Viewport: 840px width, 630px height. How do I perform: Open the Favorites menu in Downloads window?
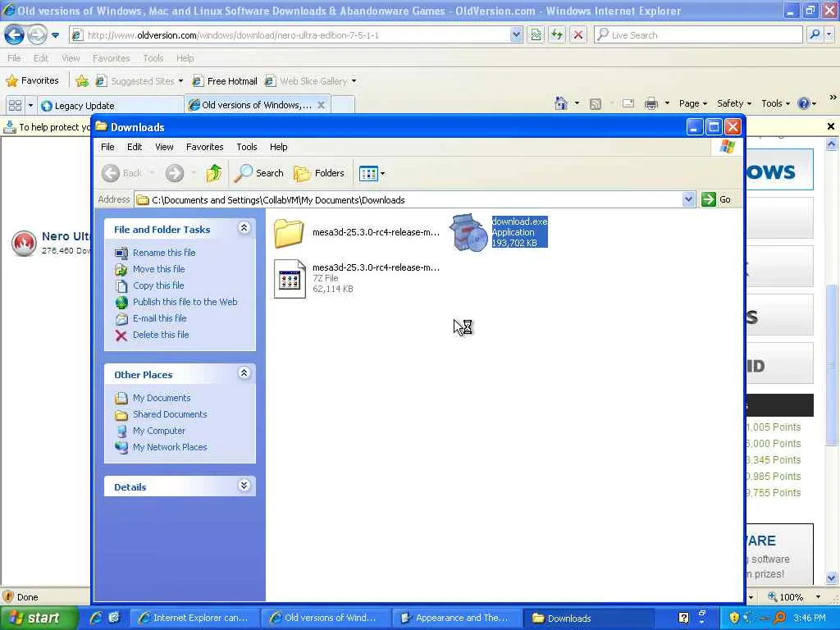click(x=204, y=147)
